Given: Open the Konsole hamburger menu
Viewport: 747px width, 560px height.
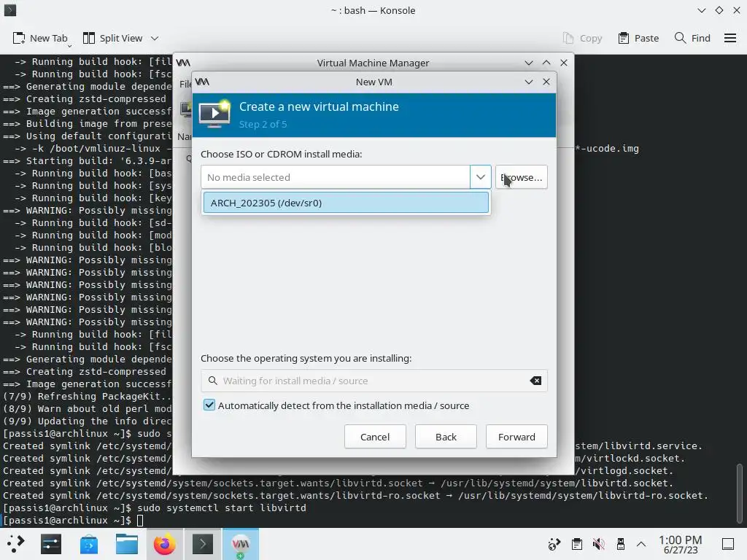Looking at the screenshot, I should (729, 38).
